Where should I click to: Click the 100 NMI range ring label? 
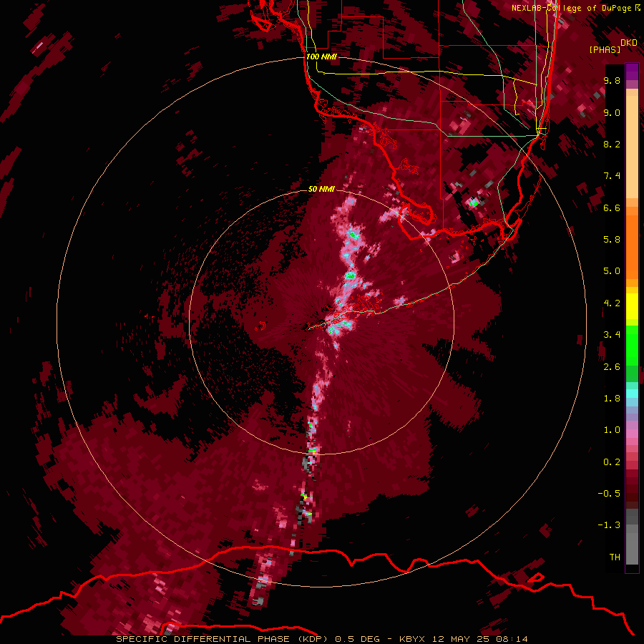[x=321, y=57]
